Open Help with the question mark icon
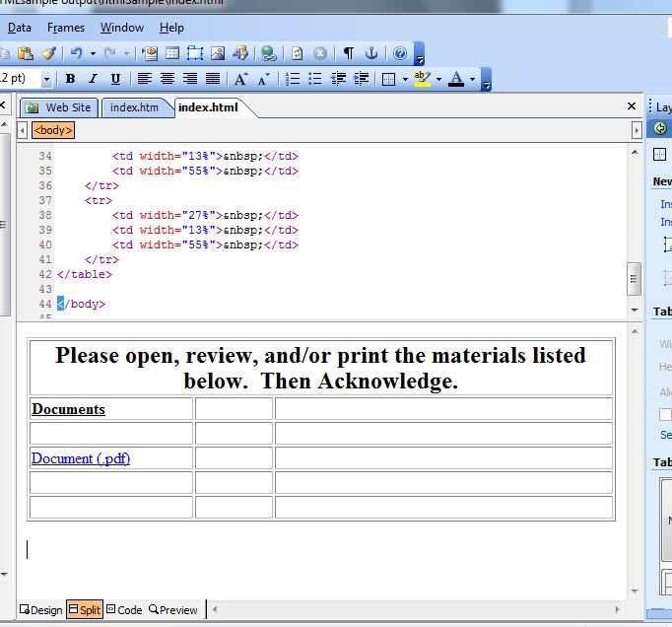 click(x=400, y=53)
